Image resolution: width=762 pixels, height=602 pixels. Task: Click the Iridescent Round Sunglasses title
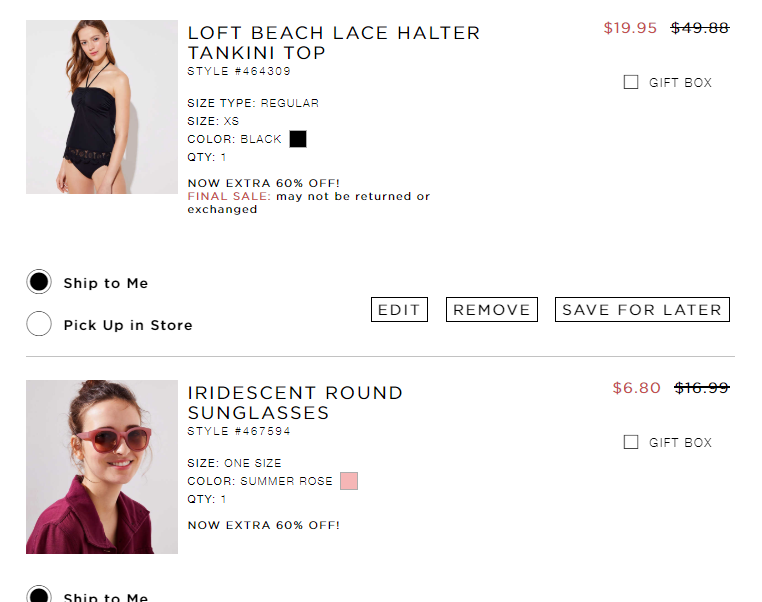click(294, 403)
